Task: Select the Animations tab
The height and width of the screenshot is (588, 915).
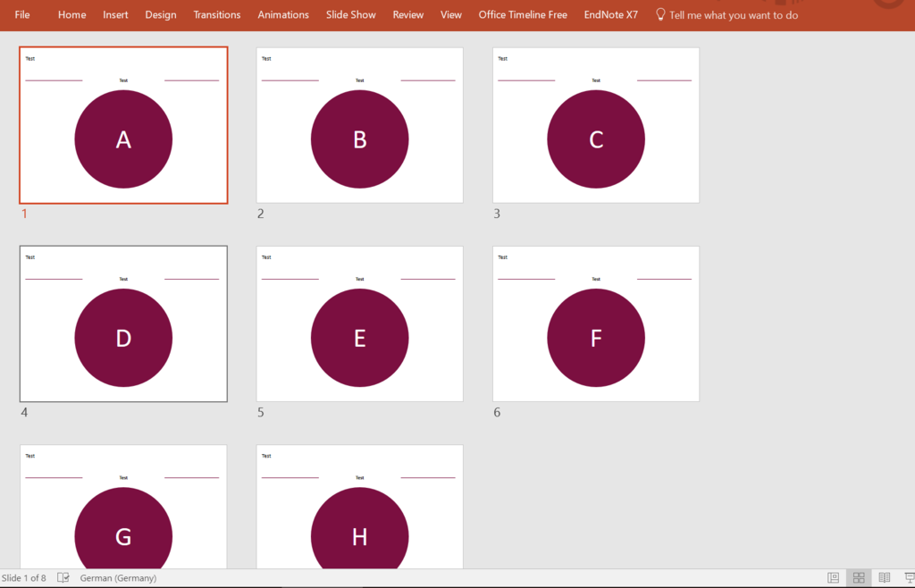Action: [x=283, y=14]
